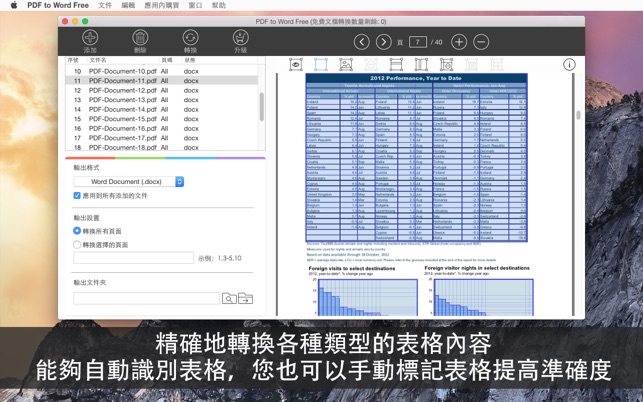The height and width of the screenshot is (402, 643).
Task: Select the table columns marking tool
Action: coord(421,64)
